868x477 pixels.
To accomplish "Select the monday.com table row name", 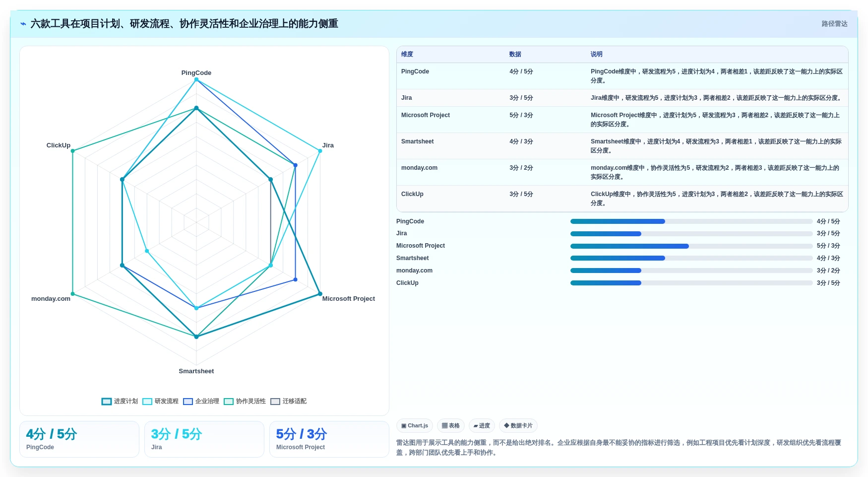I will pos(420,168).
